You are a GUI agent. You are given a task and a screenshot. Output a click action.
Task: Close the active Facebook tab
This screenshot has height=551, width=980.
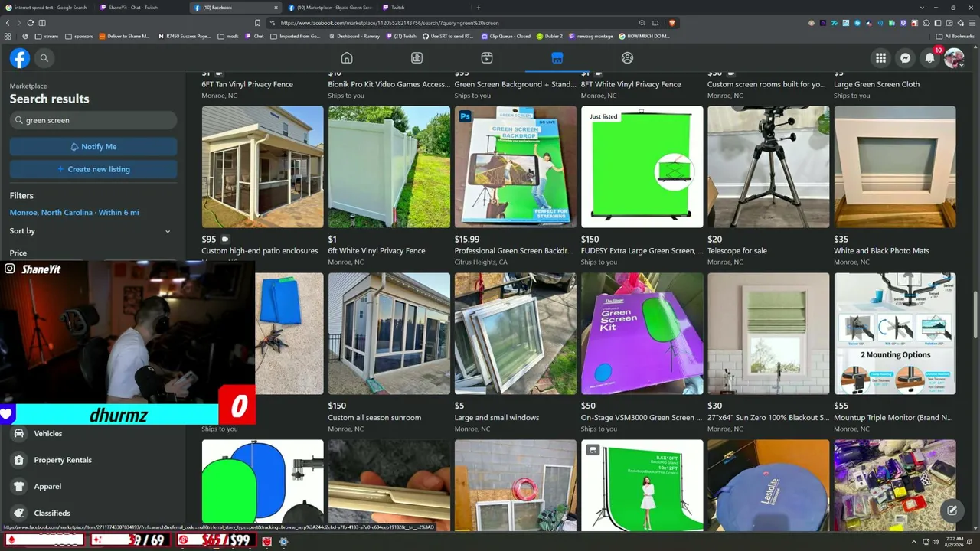pos(274,8)
